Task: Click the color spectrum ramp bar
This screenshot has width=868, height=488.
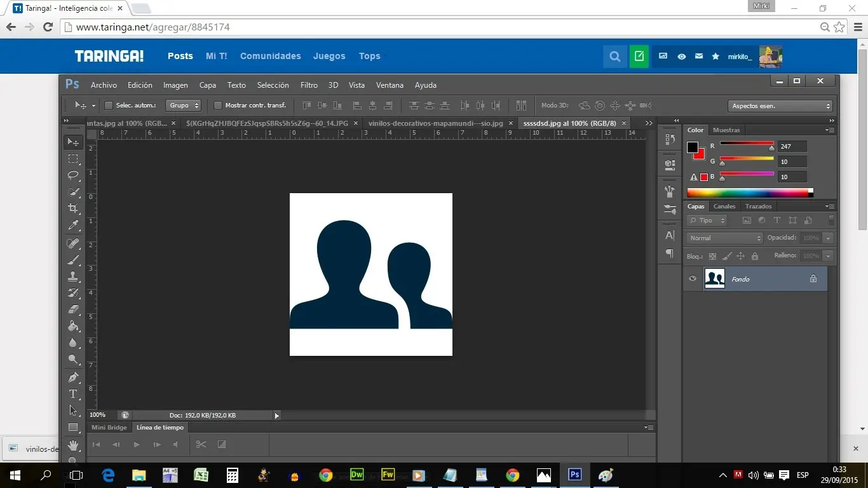Action: 750,193
